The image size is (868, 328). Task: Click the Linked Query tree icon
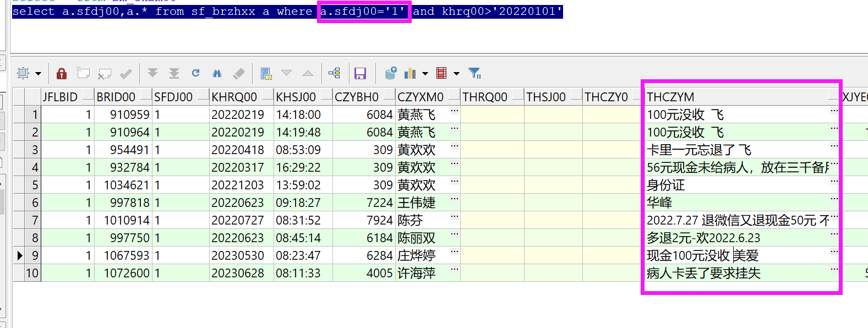[334, 73]
